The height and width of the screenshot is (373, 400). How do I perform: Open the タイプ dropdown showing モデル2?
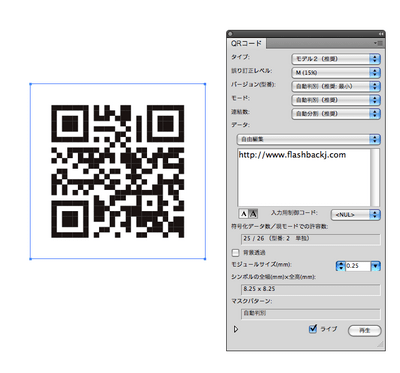(336, 59)
